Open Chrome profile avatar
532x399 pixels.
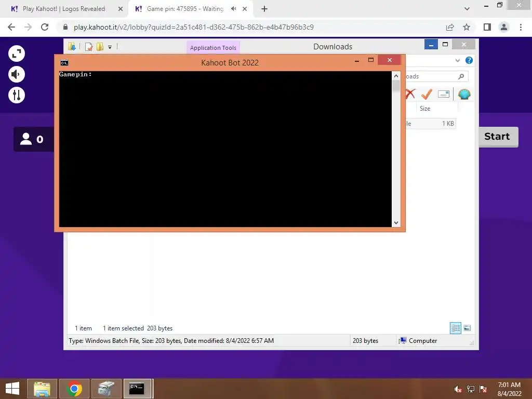[504, 27]
